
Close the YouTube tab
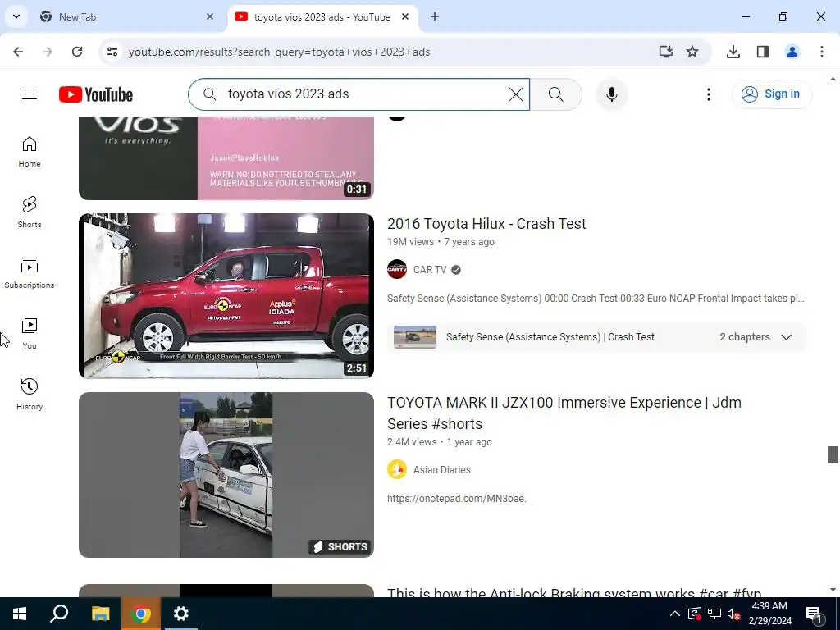405,16
